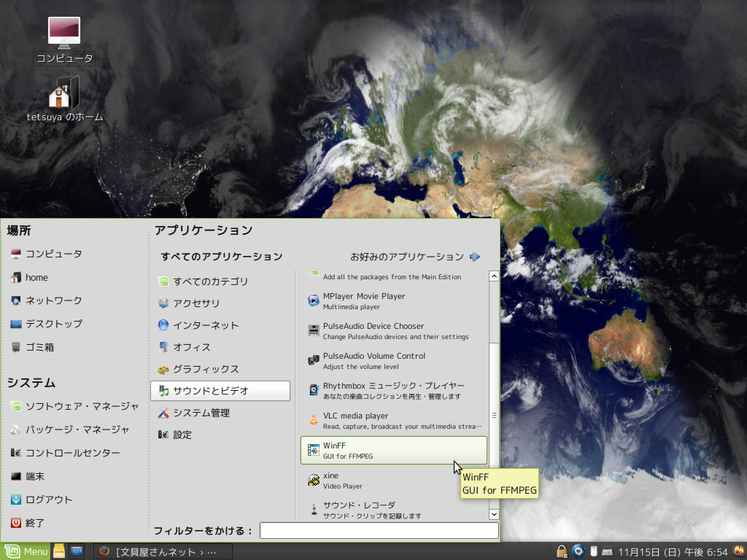Viewport: 747px width, 560px height.
Task: Open コントロールセンター
Action: click(65, 453)
